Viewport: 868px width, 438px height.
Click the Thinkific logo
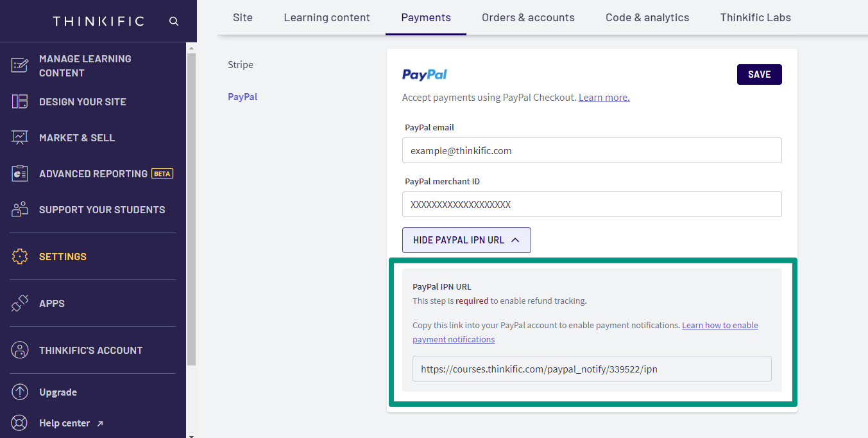pyautogui.click(x=98, y=21)
